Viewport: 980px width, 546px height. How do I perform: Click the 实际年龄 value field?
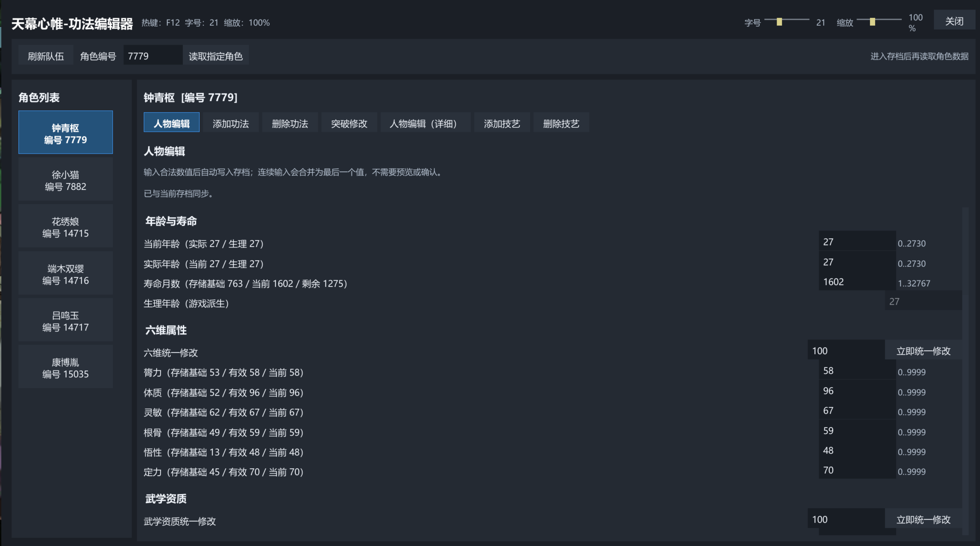pyautogui.click(x=857, y=261)
